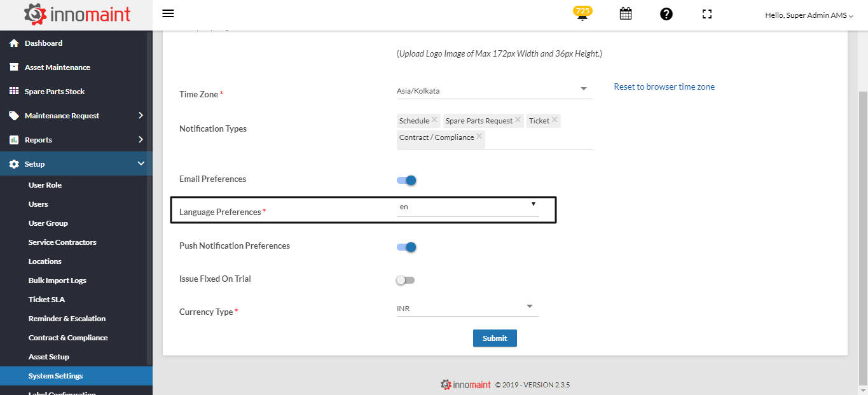The width and height of the screenshot is (868, 395).
Task: Enable the Issue Fixed On Trial toggle
Action: click(x=405, y=280)
